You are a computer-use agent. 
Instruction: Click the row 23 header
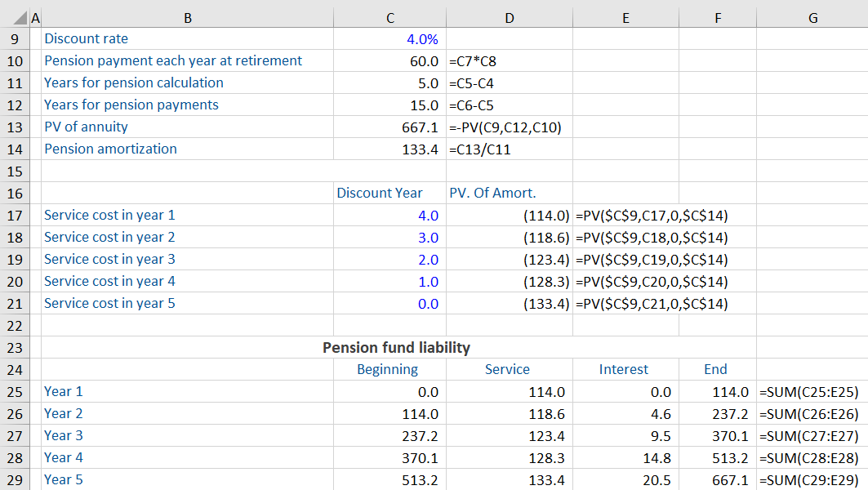[14, 347]
